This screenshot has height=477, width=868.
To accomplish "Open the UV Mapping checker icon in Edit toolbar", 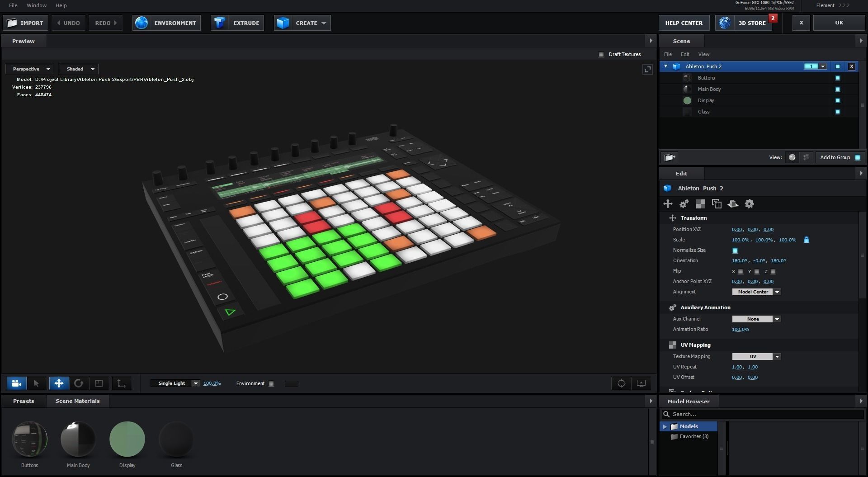I will click(700, 204).
